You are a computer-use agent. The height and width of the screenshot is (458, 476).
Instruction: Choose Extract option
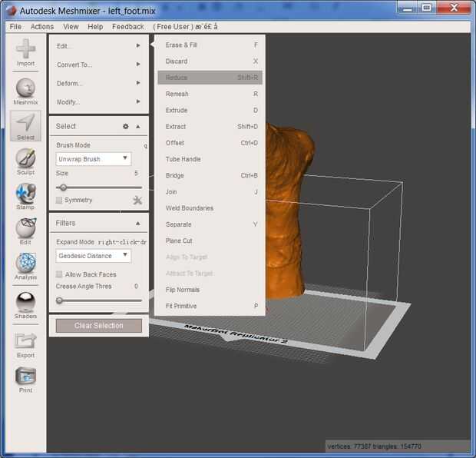(x=210, y=127)
